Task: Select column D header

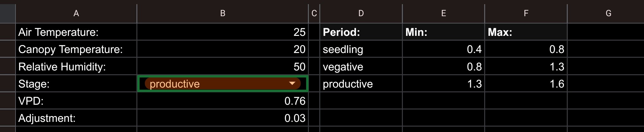Action: pos(361,13)
